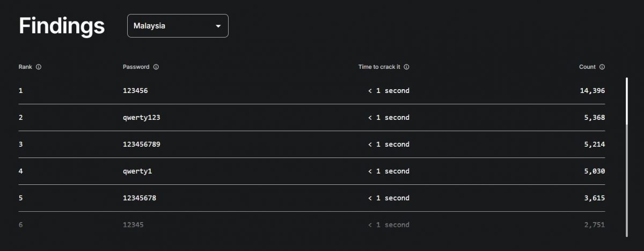Open the Malaysia country dropdown
This screenshot has width=644, height=251.
coord(178,26)
